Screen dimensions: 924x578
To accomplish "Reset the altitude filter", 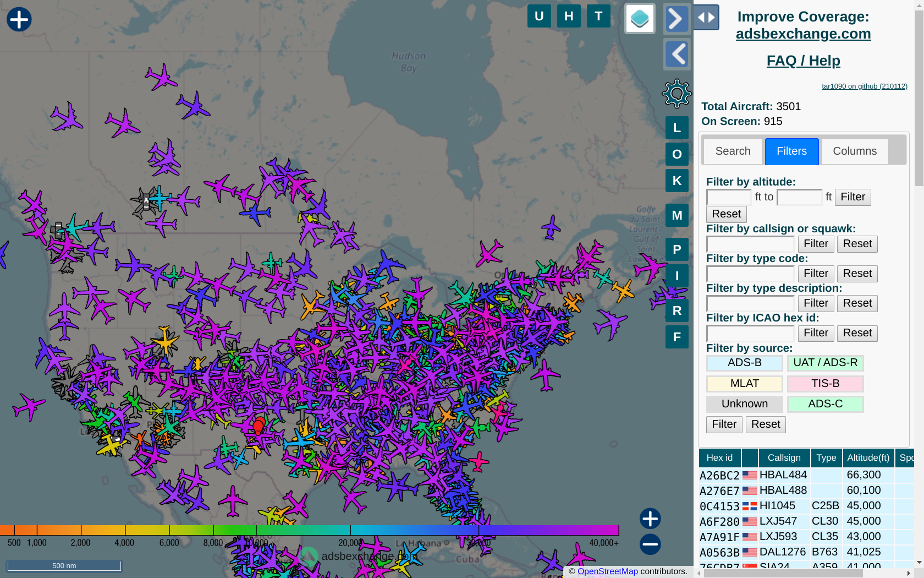I will click(x=726, y=214).
